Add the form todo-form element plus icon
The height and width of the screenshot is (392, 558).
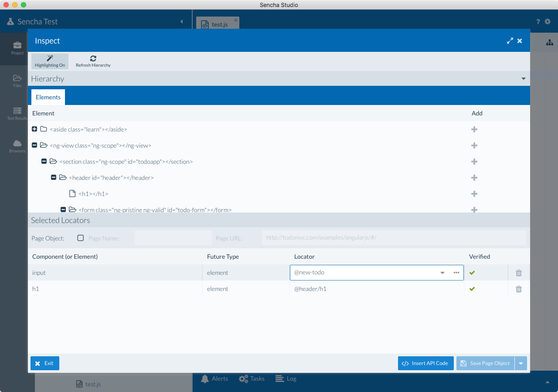tap(474, 210)
